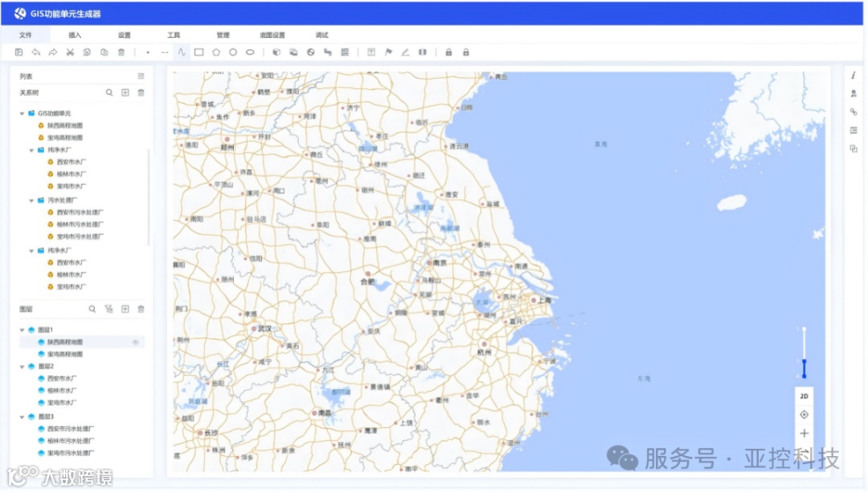This screenshot has width=868, height=493.
Task: Select 宝鸡高程地图 under 图层1
Action: (65, 355)
